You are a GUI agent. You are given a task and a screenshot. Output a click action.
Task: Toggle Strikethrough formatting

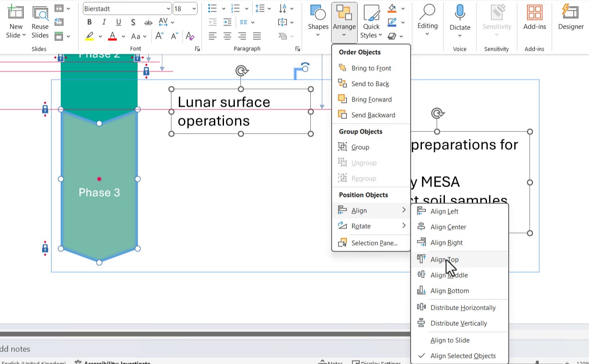click(148, 23)
